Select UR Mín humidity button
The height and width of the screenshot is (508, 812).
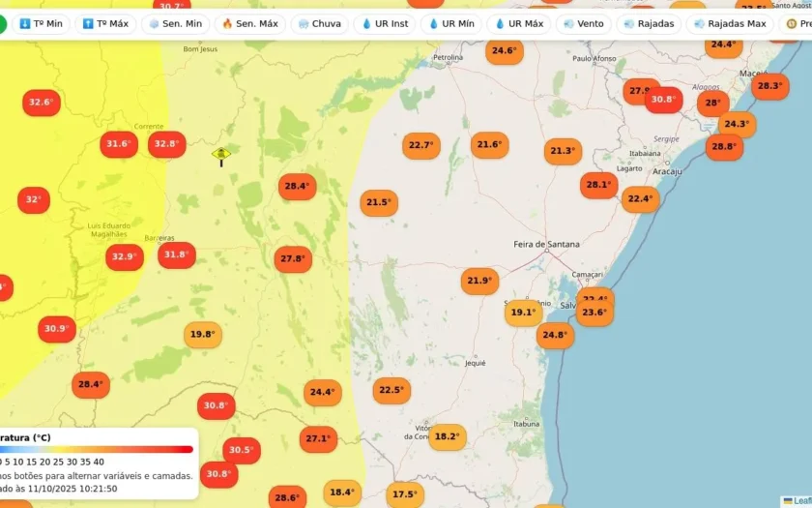tap(451, 24)
